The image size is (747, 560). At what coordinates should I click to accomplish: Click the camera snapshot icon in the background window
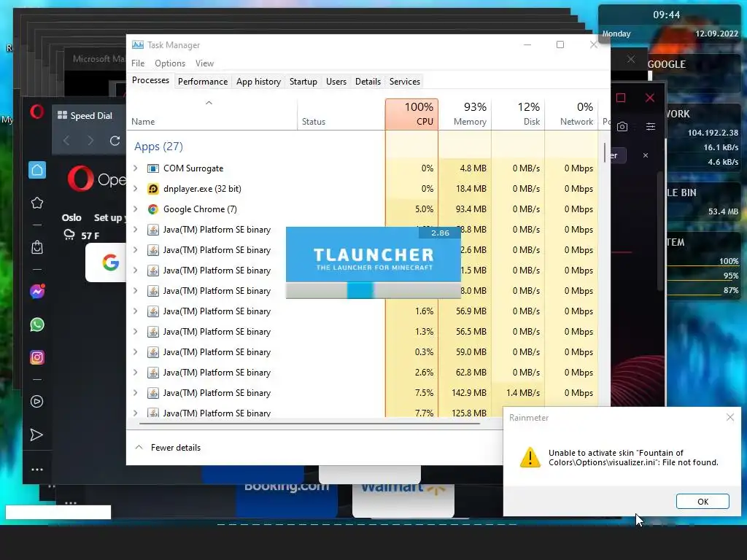pyautogui.click(x=622, y=127)
